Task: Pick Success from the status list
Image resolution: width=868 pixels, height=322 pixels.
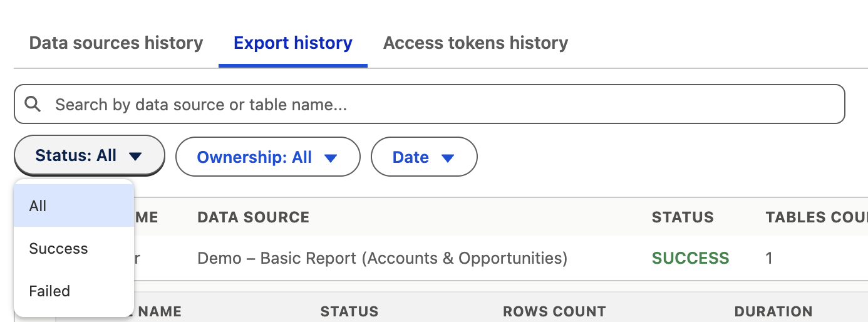Action: point(73,249)
